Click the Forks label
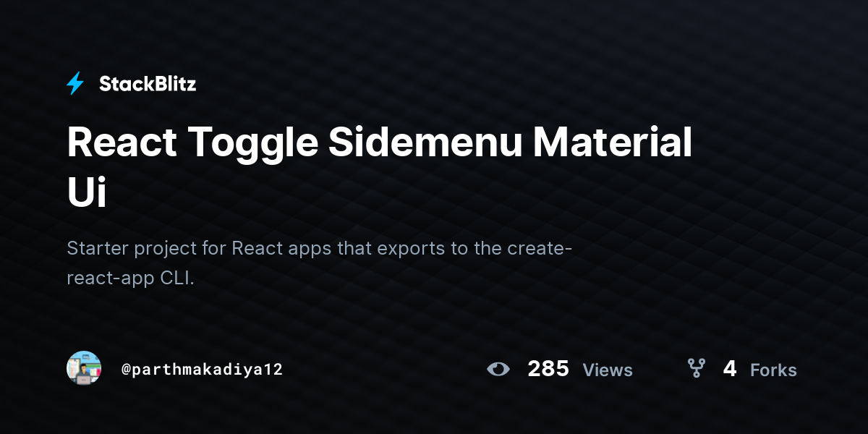This screenshot has width=868, height=434. click(773, 370)
